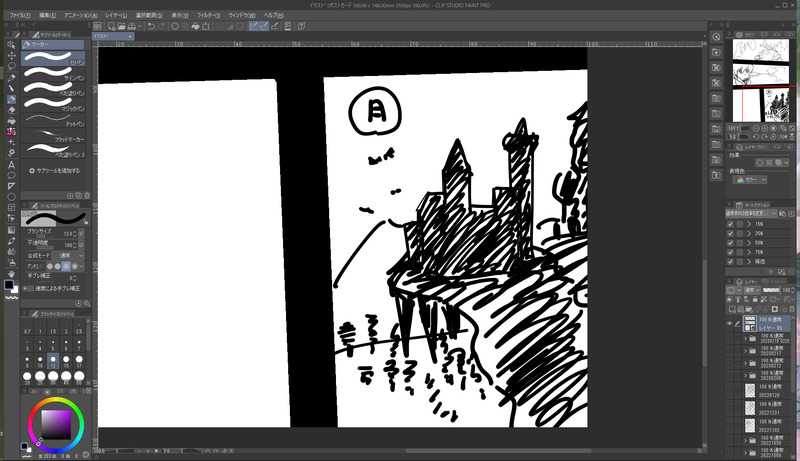The width and height of the screenshot is (800, 461).
Task: Select the Text tool
Action: pos(11,165)
